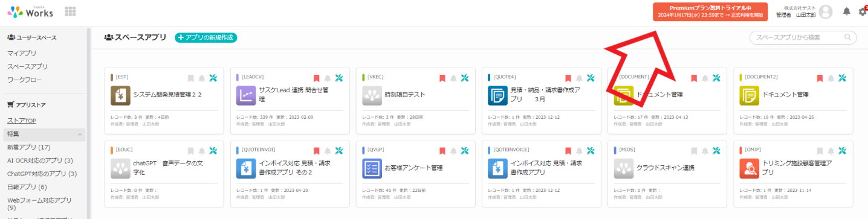868x219 pixels.
Task: Open the app grid launcher icon
Action: pyautogui.click(x=70, y=11)
